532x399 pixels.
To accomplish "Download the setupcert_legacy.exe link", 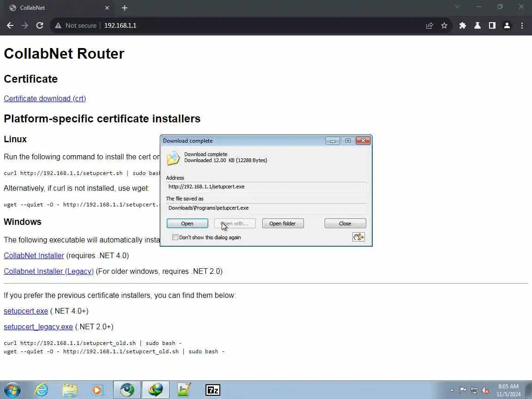I will pos(38,326).
